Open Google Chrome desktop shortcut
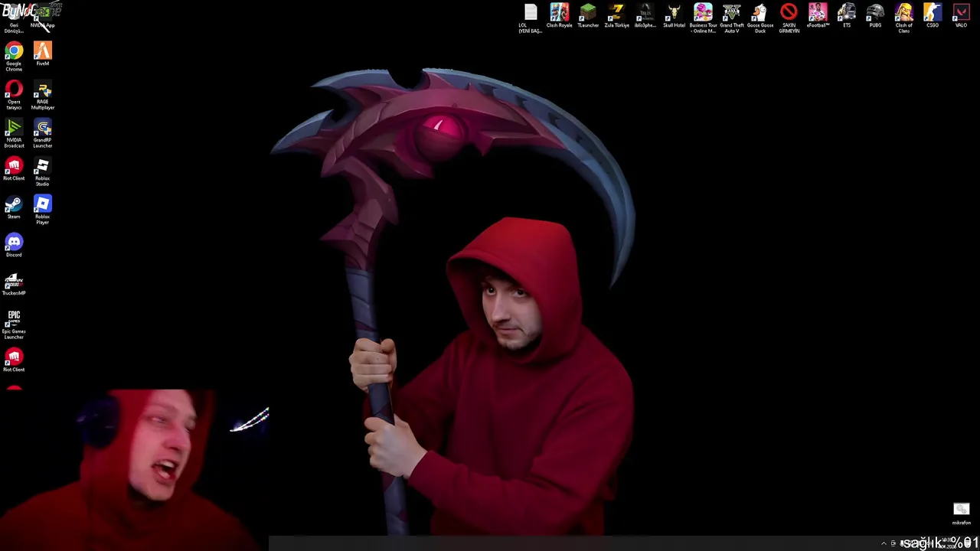The image size is (980, 551). (14, 55)
